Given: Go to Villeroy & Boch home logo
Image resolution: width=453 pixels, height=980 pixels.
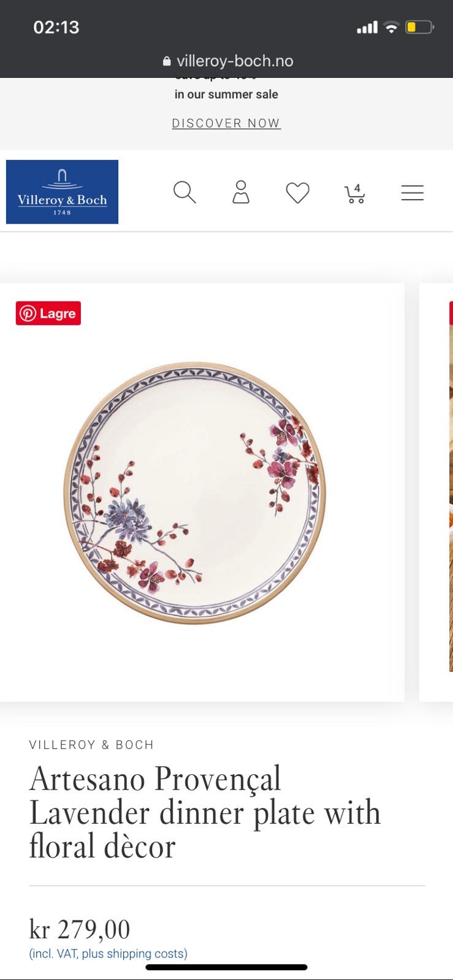Looking at the screenshot, I should tap(62, 192).
